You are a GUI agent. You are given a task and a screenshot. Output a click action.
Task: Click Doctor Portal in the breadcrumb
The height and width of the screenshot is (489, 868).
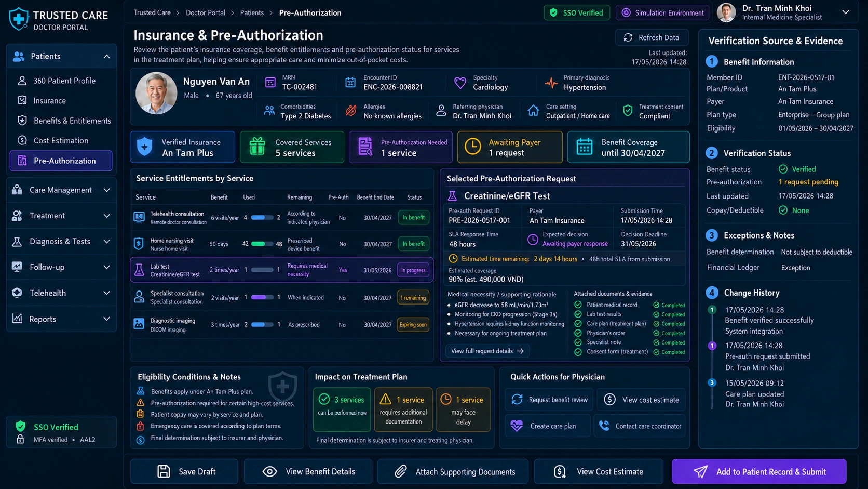[x=206, y=12]
